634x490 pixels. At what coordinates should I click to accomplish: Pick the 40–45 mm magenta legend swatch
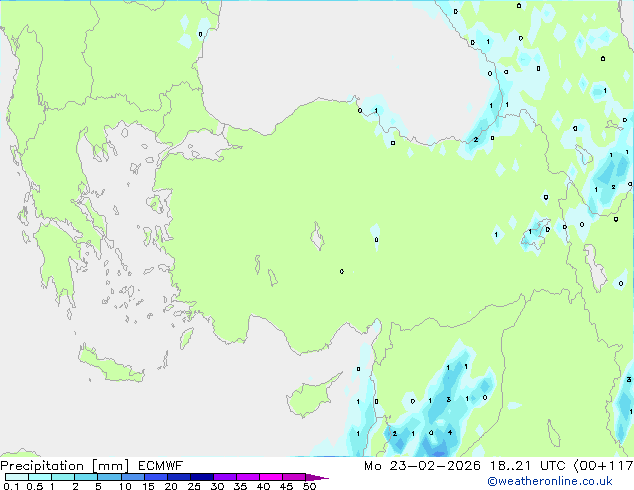tap(271, 477)
